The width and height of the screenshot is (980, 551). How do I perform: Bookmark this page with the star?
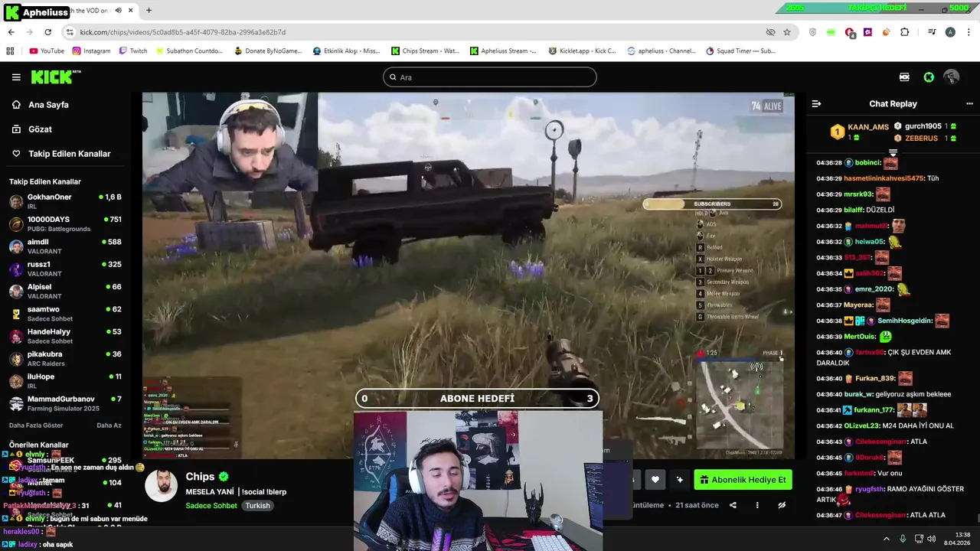click(787, 32)
